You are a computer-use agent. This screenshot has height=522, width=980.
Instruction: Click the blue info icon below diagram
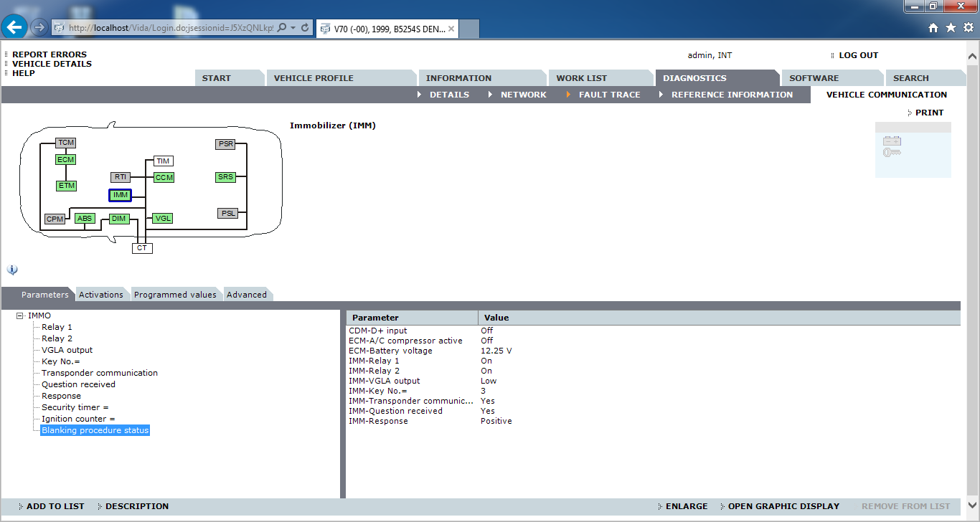[x=12, y=270]
